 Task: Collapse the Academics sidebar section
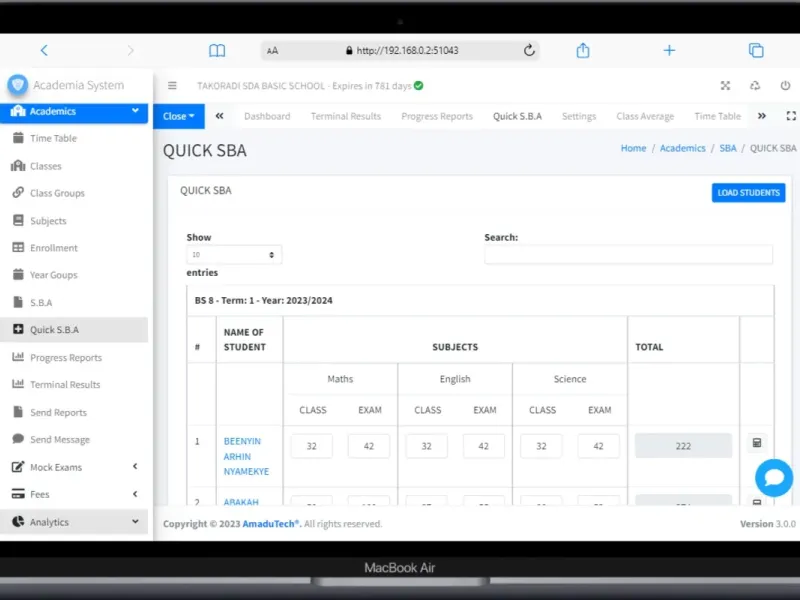point(74,111)
